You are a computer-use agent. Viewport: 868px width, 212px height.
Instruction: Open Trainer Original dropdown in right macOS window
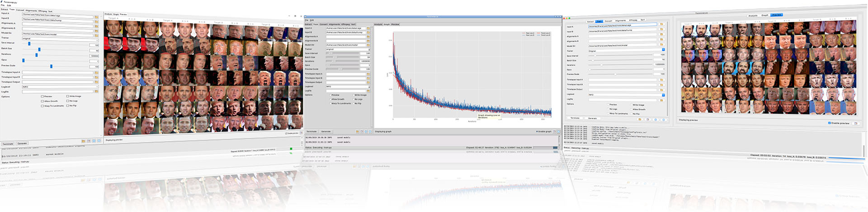pyautogui.click(x=626, y=50)
